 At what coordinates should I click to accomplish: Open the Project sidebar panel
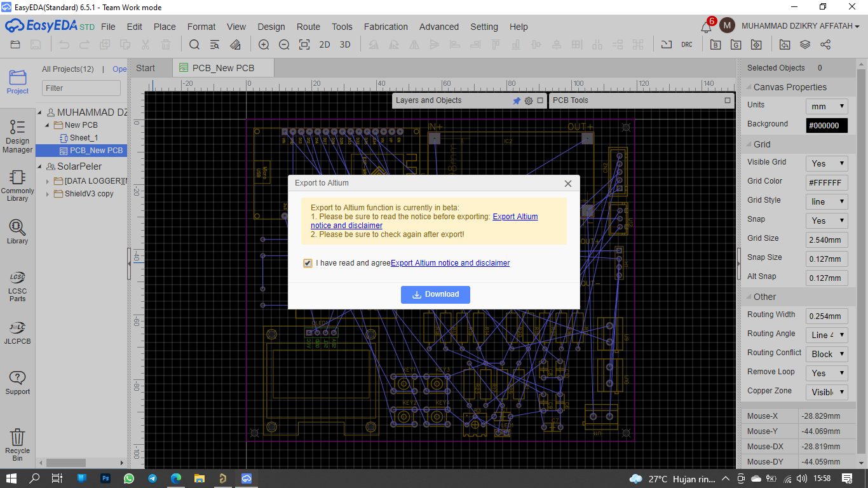(18, 82)
